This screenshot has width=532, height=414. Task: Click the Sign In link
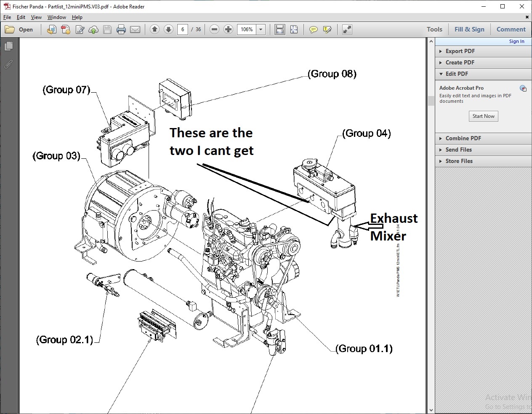click(516, 41)
